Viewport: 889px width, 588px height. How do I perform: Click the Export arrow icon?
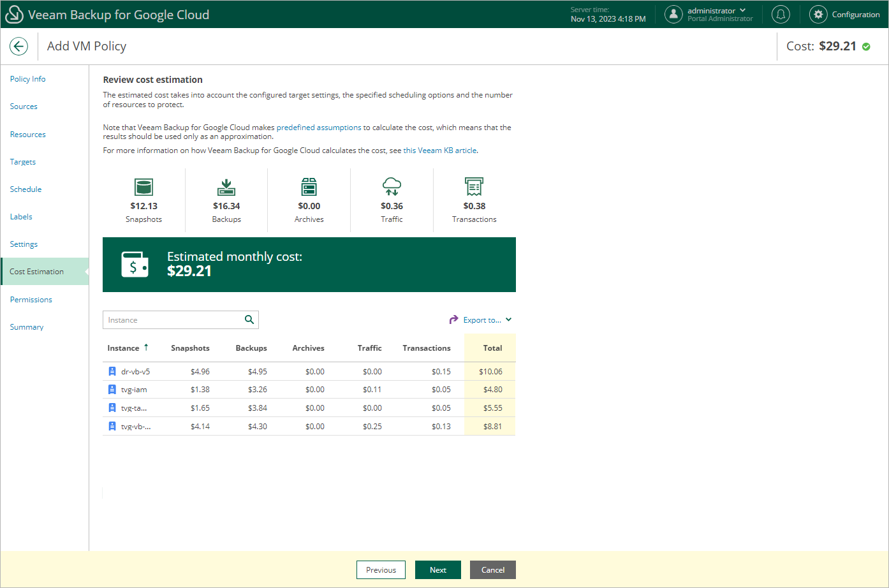coord(453,320)
